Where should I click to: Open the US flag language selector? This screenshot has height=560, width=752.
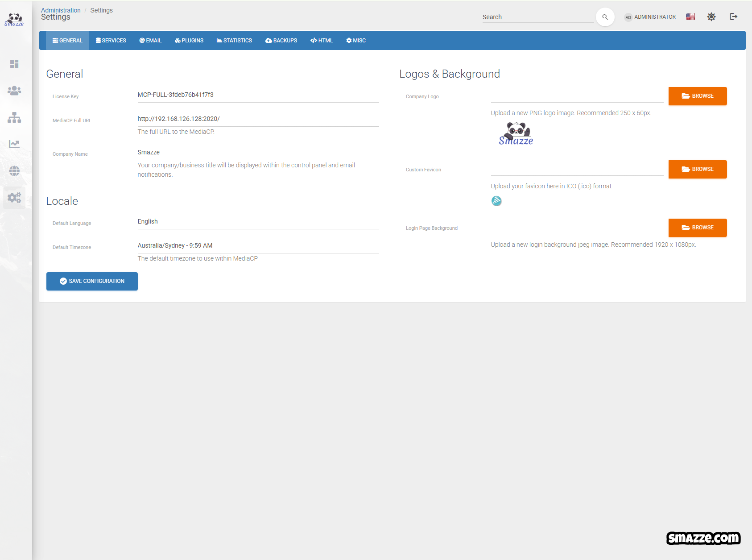pyautogui.click(x=690, y=17)
